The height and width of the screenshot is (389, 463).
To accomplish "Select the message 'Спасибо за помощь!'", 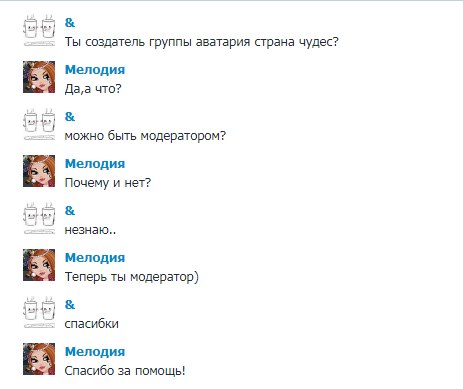I will click(x=125, y=371).
